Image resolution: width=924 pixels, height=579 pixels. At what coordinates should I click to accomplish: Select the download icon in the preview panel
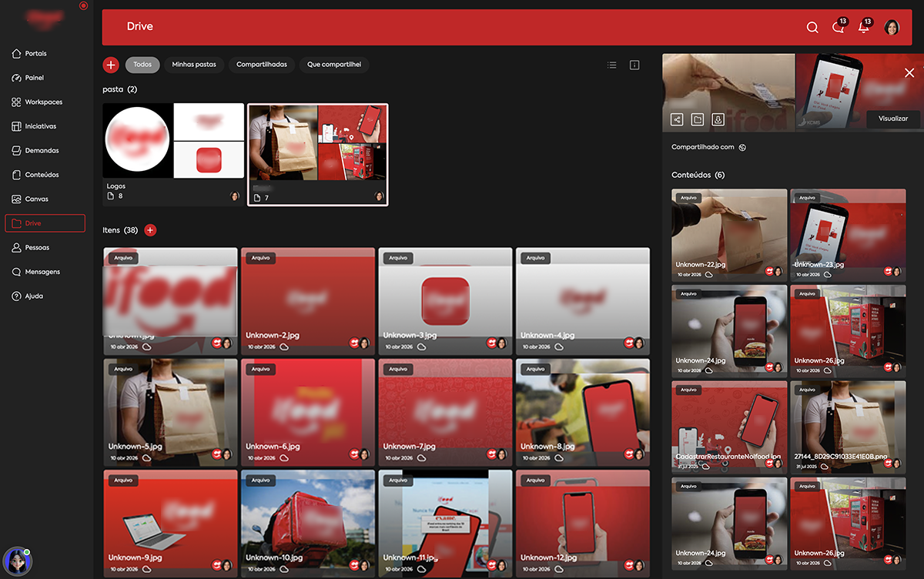pos(718,119)
